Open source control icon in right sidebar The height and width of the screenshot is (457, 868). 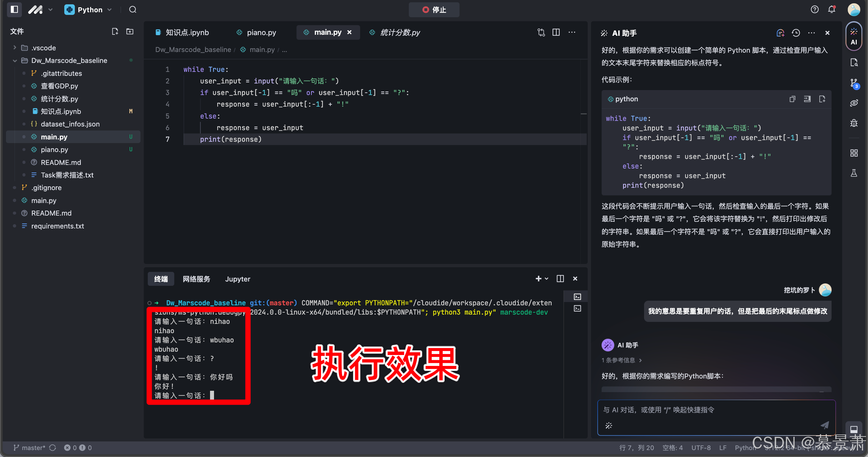pos(853,83)
